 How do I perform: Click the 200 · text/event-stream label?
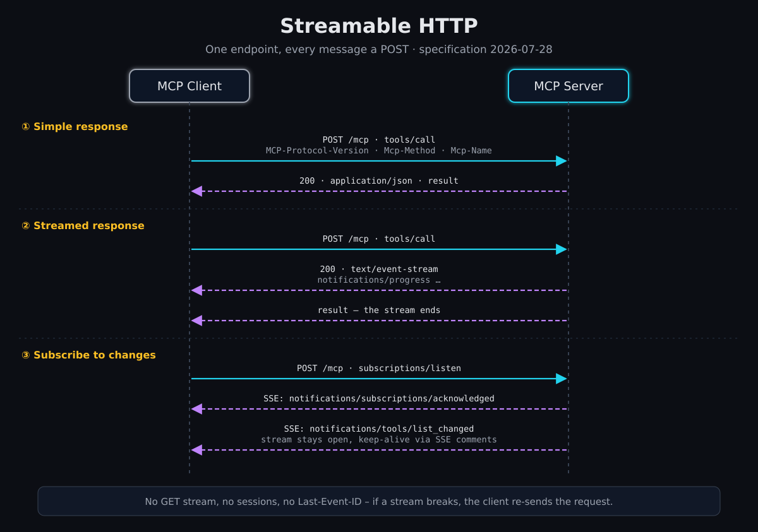[379, 269]
